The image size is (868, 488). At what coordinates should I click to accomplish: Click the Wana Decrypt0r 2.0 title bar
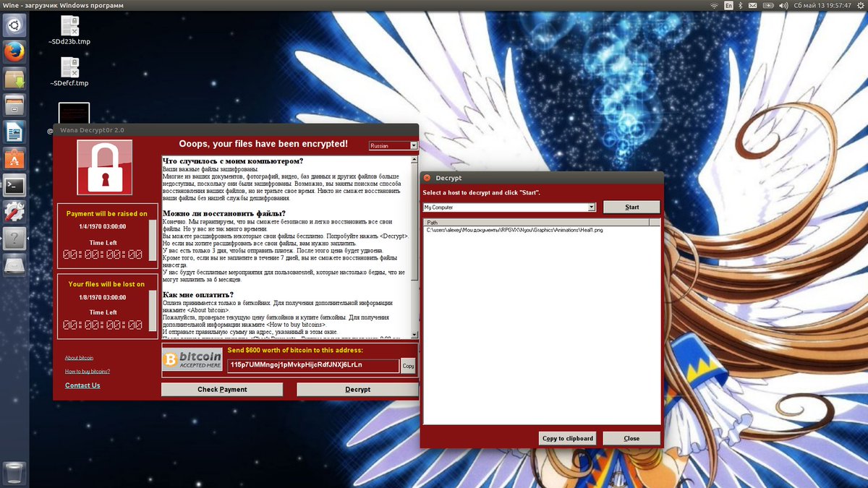tap(236, 129)
